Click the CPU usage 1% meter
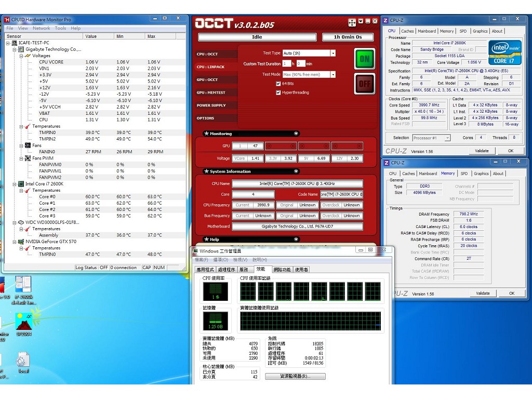This screenshot has height=399, width=532. pyautogui.click(x=216, y=291)
